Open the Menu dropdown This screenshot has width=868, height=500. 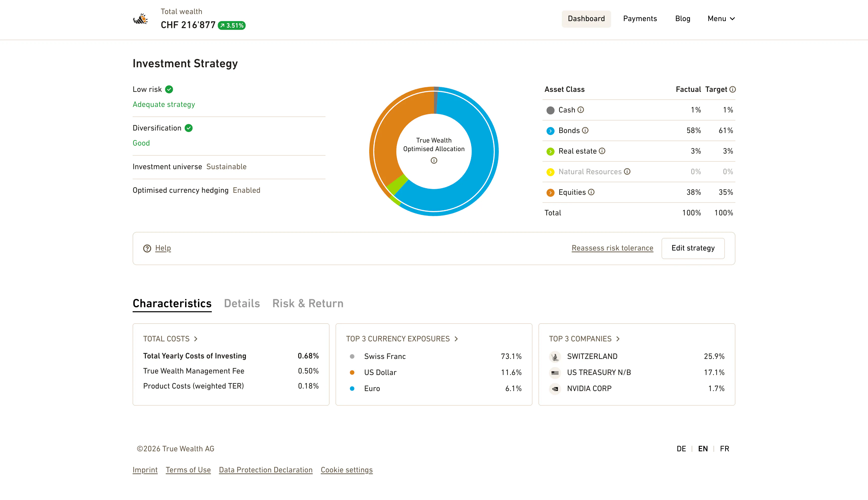pyautogui.click(x=721, y=19)
